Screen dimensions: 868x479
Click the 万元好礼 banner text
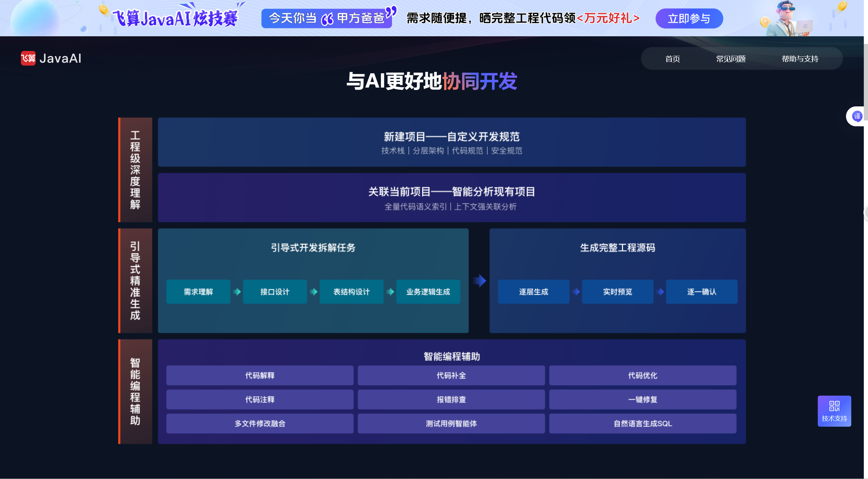(608, 18)
